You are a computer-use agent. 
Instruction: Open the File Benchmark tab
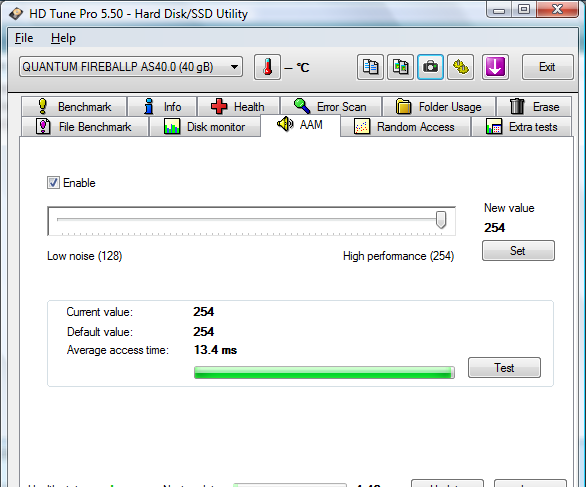coord(84,127)
